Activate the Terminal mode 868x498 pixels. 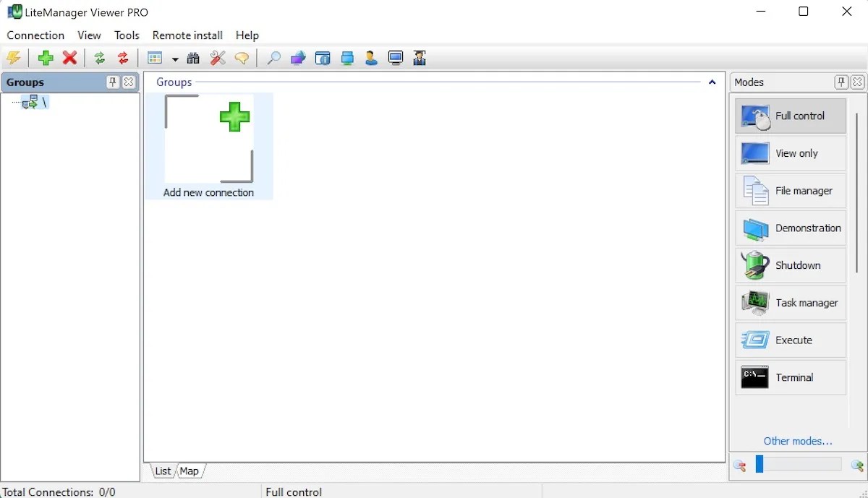click(x=790, y=377)
